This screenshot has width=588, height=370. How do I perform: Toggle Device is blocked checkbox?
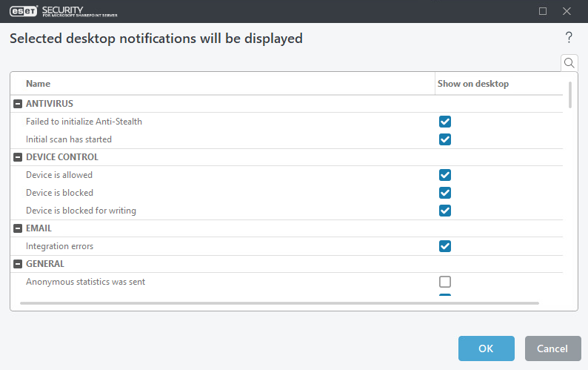[x=445, y=193]
